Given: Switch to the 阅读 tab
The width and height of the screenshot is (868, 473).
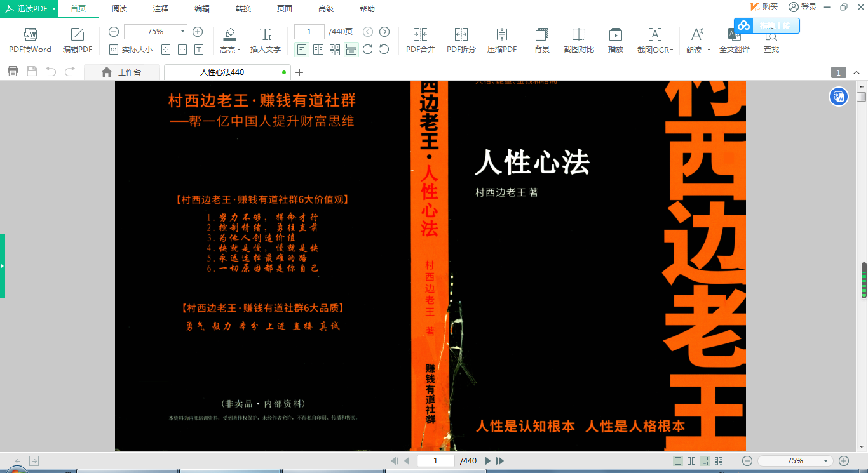Looking at the screenshot, I should click(119, 8).
